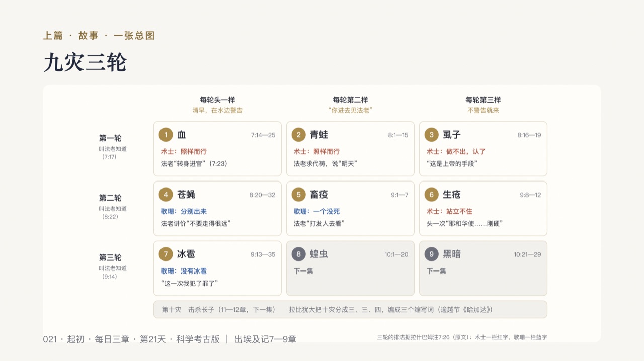Click subtitle 不警告就来
Viewport: 644px width, 361px height.
pos(483,110)
